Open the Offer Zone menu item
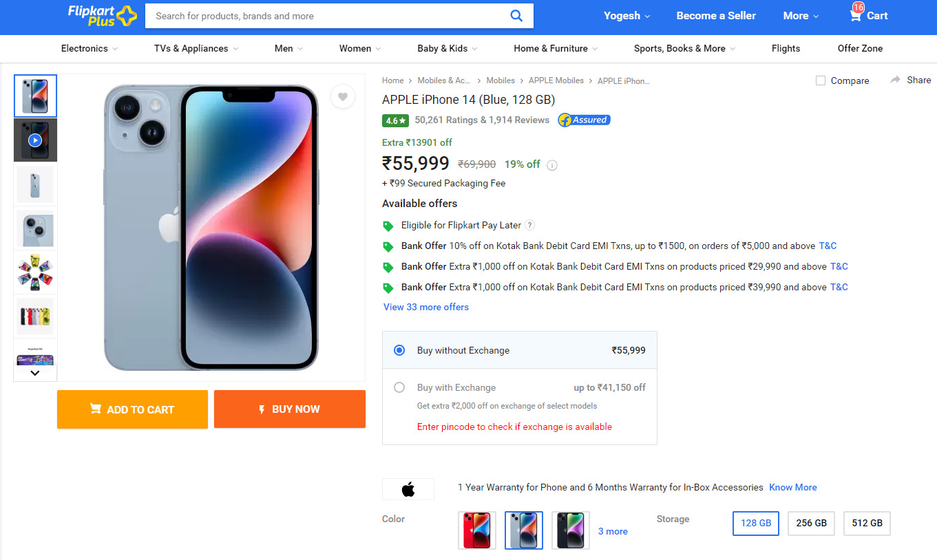Screen dimensions: 937x560 [x=860, y=48]
